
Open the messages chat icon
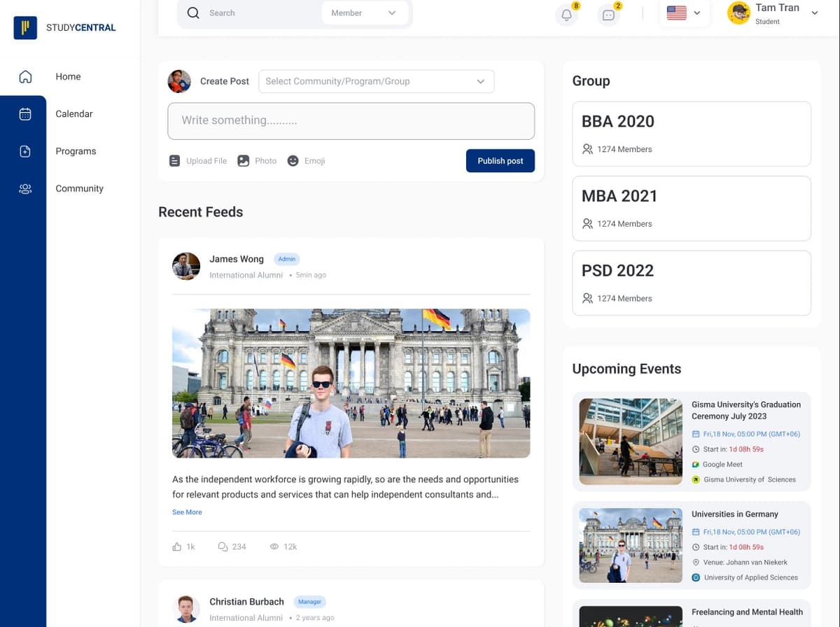(x=608, y=14)
